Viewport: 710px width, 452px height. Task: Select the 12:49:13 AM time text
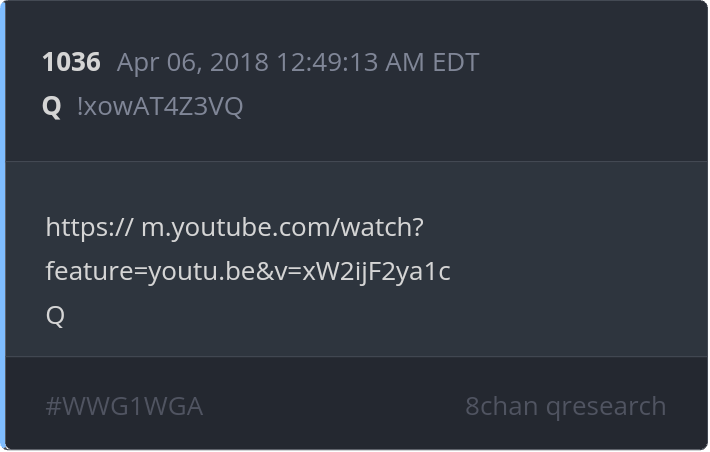pos(350,62)
